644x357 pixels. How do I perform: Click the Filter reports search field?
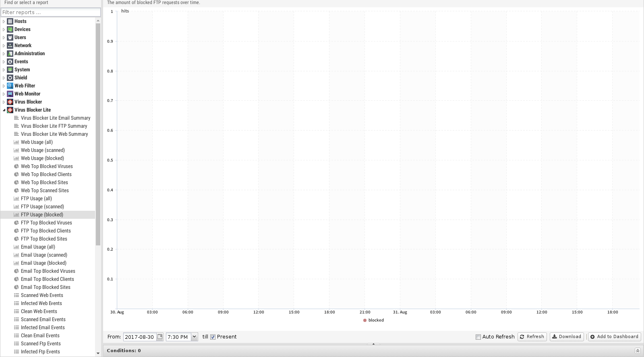(x=51, y=12)
